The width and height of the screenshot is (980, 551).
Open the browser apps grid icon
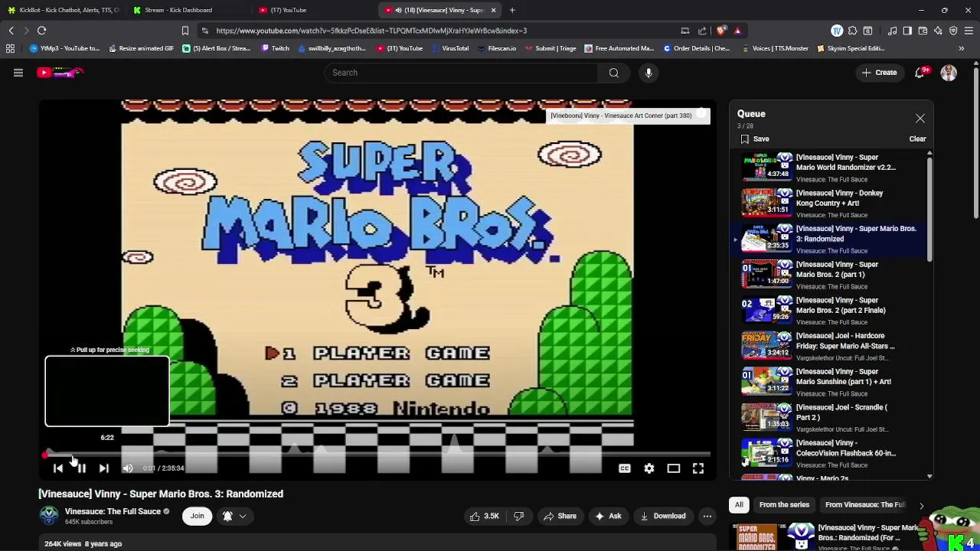coord(10,48)
